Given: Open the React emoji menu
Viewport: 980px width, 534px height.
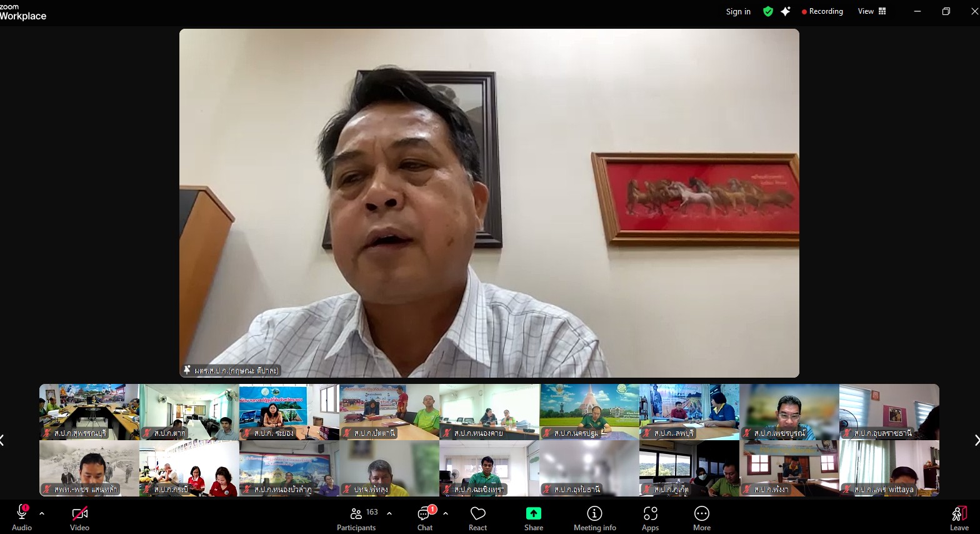Looking at the screenshot, I should coord(478,518).
